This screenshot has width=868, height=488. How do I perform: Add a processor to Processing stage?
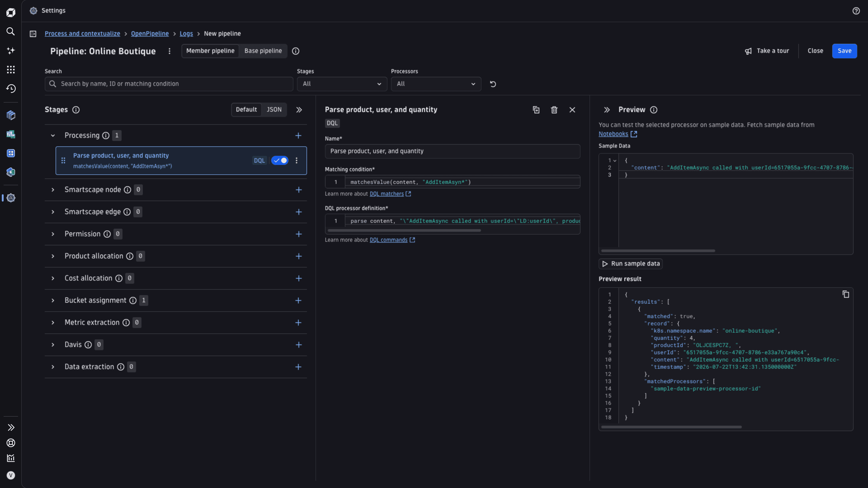click(x=298, y=135)
